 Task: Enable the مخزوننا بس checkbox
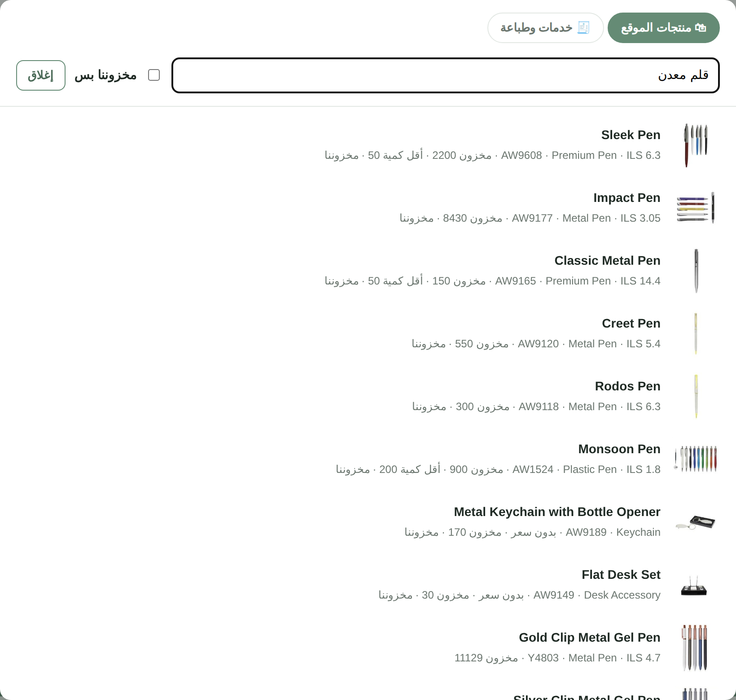click(x=154, y=75)
